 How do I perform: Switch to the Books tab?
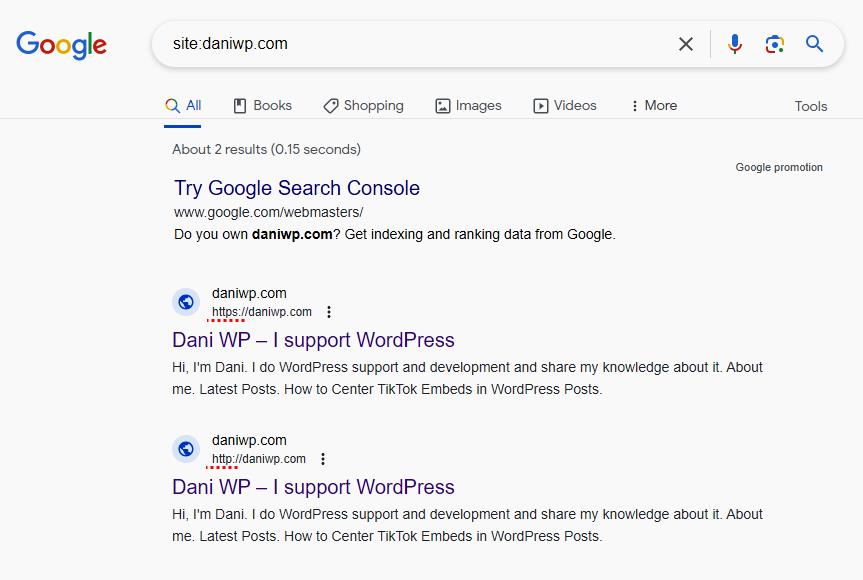[x=263, y=106]
